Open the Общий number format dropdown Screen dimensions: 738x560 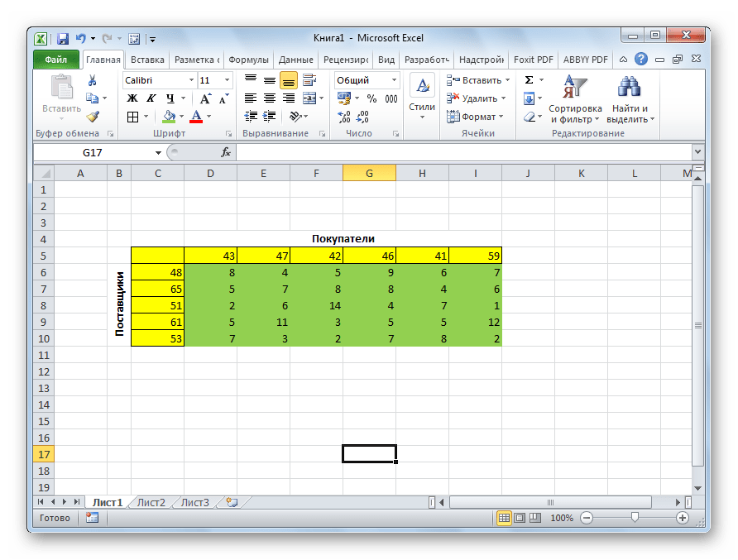pos(394,80)
